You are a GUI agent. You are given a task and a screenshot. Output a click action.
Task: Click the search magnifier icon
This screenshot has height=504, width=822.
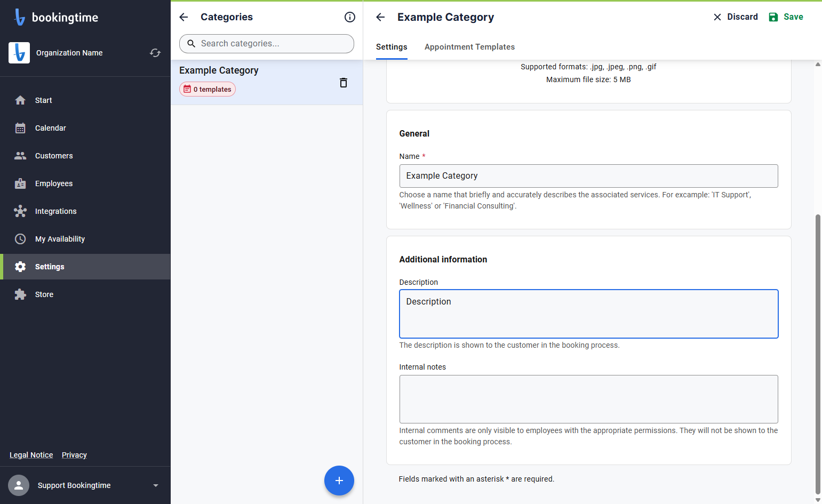click(191, 44)
